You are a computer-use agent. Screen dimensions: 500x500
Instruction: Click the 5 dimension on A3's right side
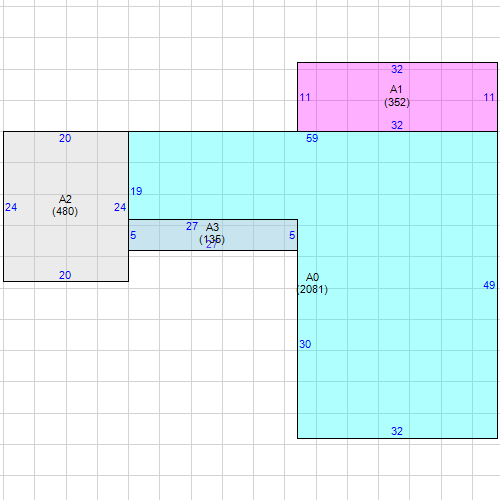tap(292, 235)
